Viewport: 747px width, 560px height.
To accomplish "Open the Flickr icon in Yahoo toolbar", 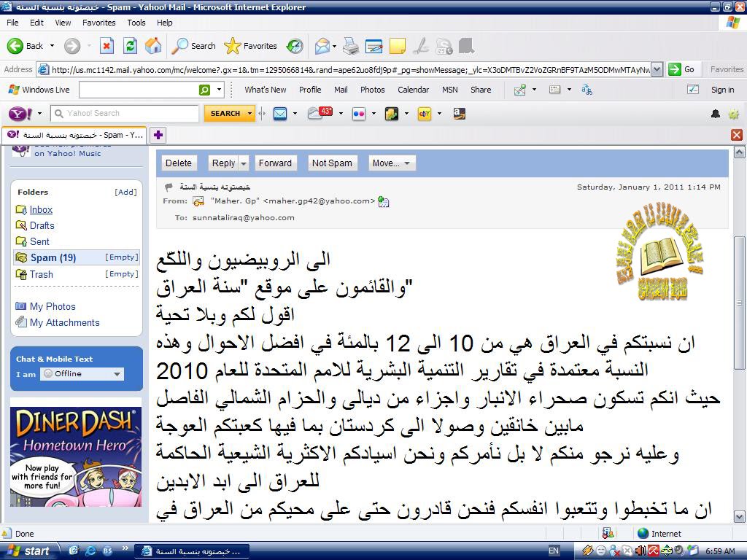I will pos(358,113).
